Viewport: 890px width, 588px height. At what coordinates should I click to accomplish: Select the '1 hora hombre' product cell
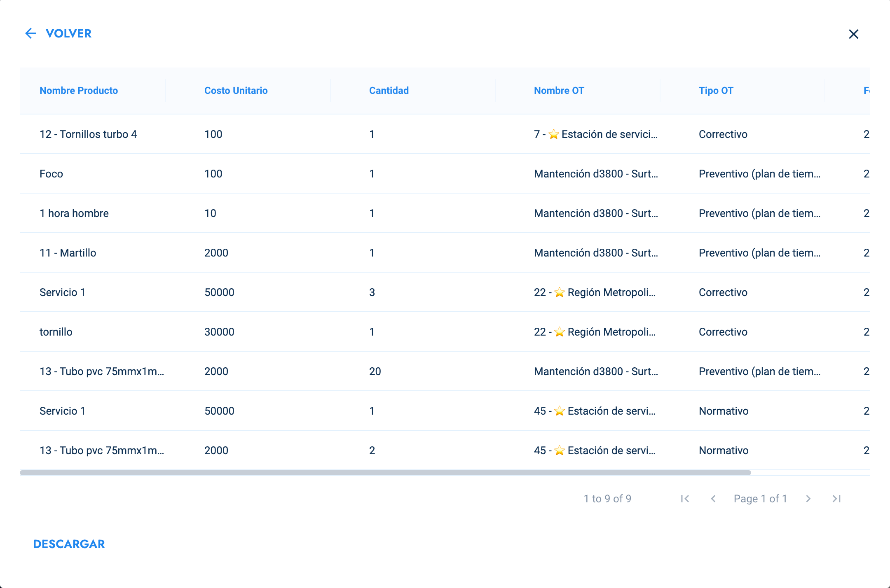tap(74, 213)
